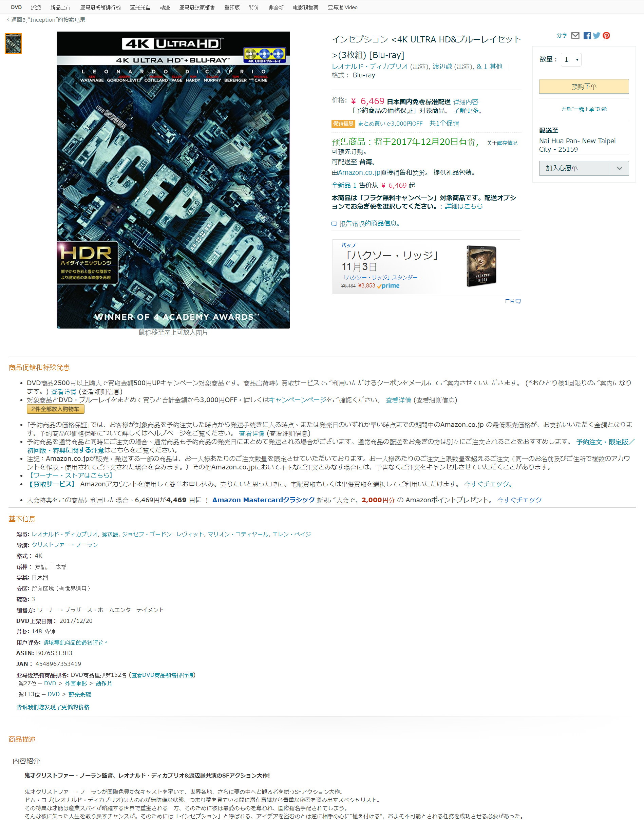This screenshot has height=821, width=644.
Task: Open the 动作片 category link
Action: pos(104,684)
